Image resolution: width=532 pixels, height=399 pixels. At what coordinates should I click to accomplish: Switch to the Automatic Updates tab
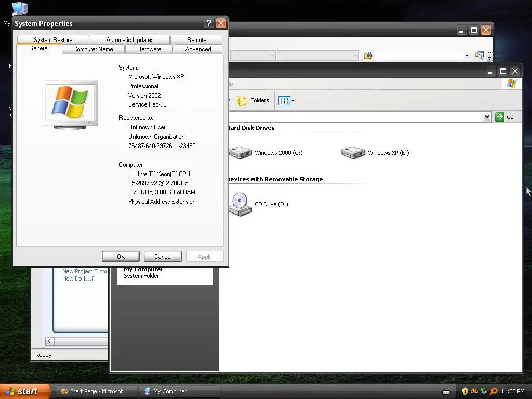tap(129, 39)
